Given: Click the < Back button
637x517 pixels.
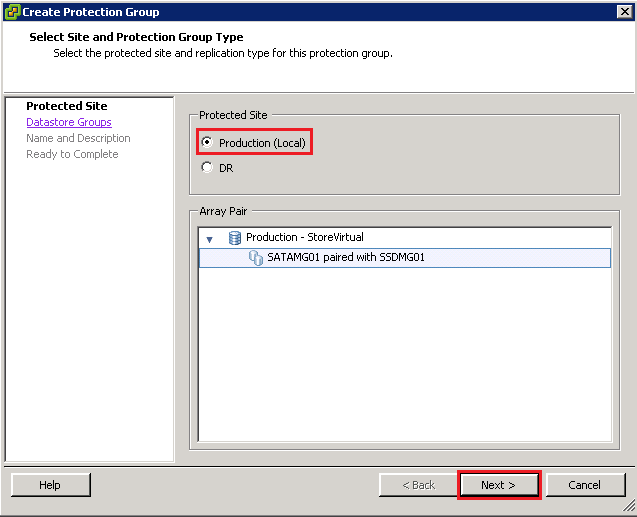Looking at the screenshot, I should coord(418,485).
